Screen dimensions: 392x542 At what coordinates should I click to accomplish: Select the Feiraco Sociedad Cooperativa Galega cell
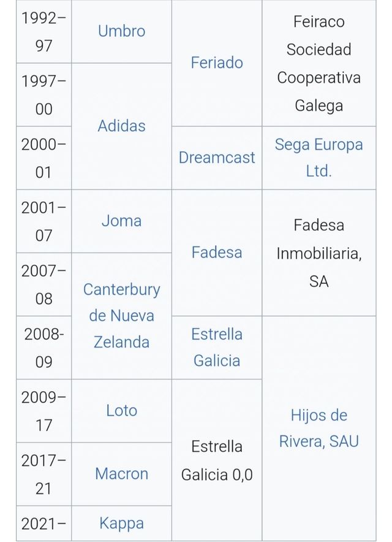[x=318, y=63]
